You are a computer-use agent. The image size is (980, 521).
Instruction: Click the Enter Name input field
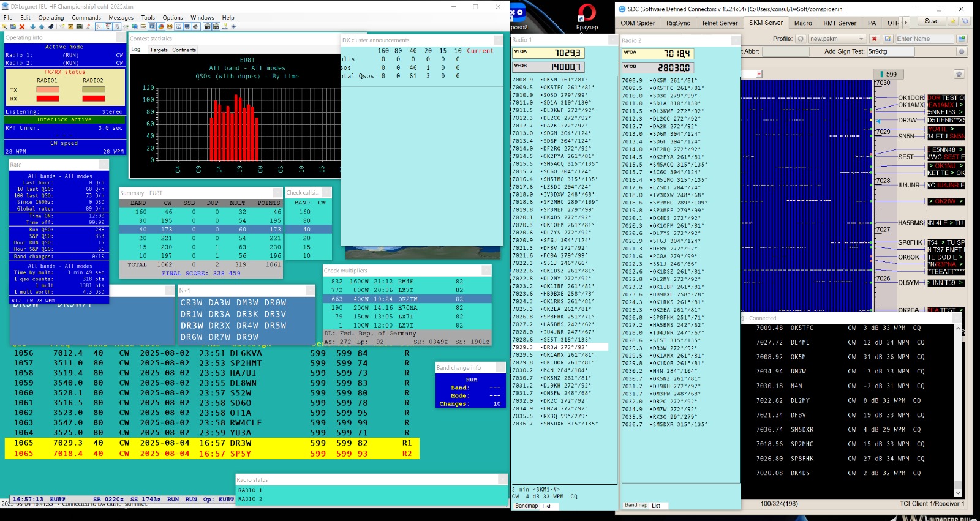[x=924, y=39]
